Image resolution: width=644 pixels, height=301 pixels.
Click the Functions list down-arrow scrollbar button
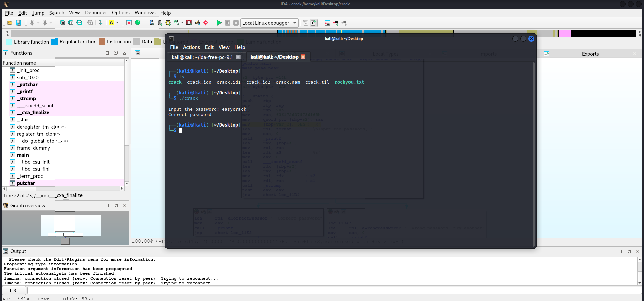click(x=127, y=184)
